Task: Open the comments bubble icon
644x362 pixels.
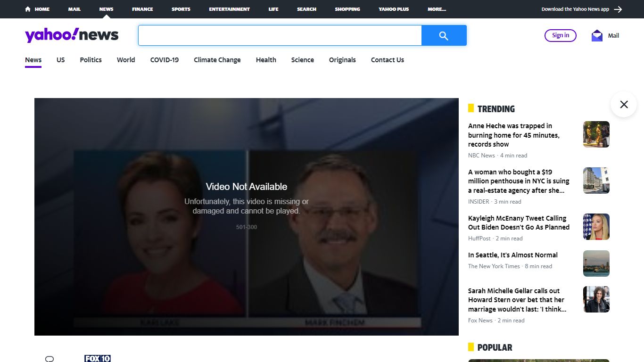Action: 50,359
